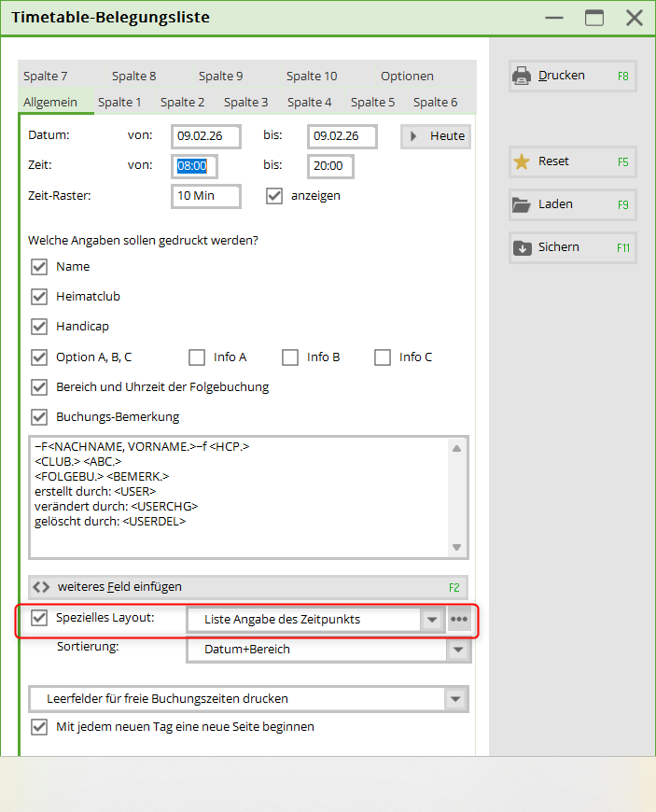Click the Sichern save icon
Viewport: 656px width, 812px height.
[523, 247]
